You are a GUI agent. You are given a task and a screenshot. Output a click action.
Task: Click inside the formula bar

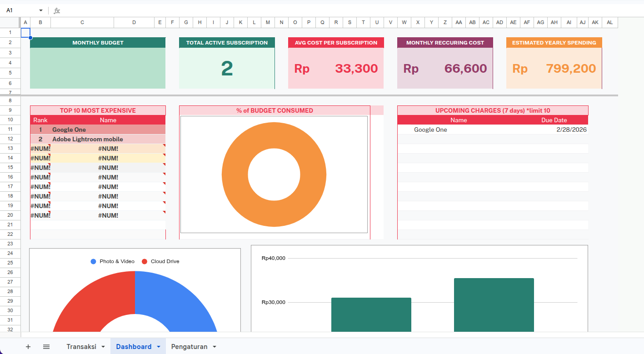(x=318, y=10)
